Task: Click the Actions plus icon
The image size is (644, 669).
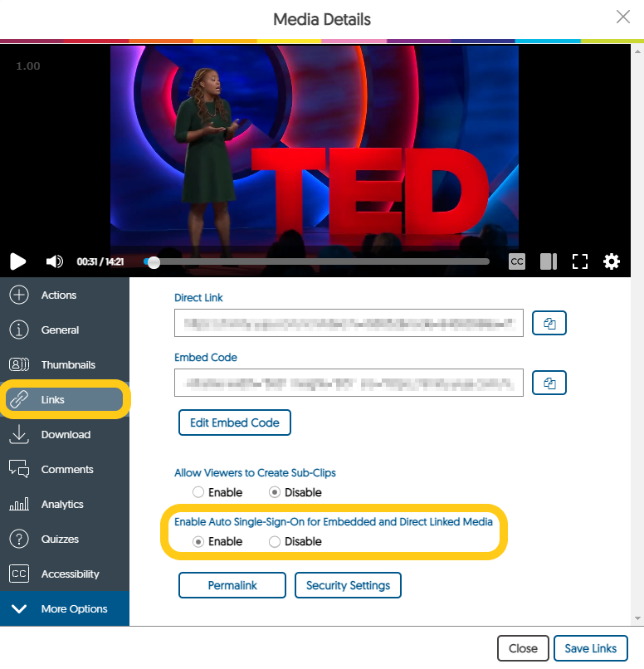Action: click(19, 295)
